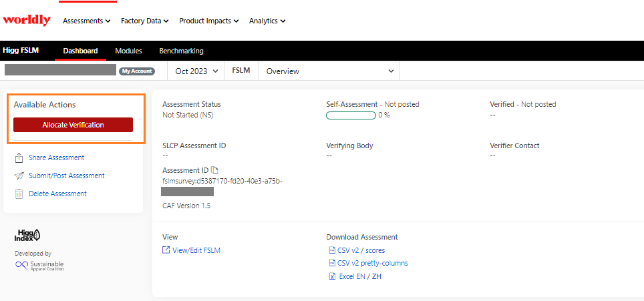Screen dimensions: 644x301
Task: Click the trash can Delete icon
Action: [19, 194]
